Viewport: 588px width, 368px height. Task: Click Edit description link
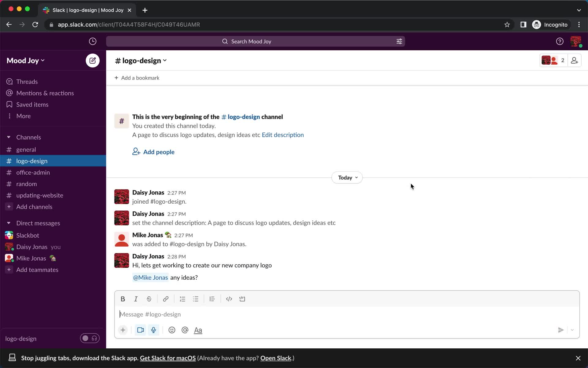282,134
